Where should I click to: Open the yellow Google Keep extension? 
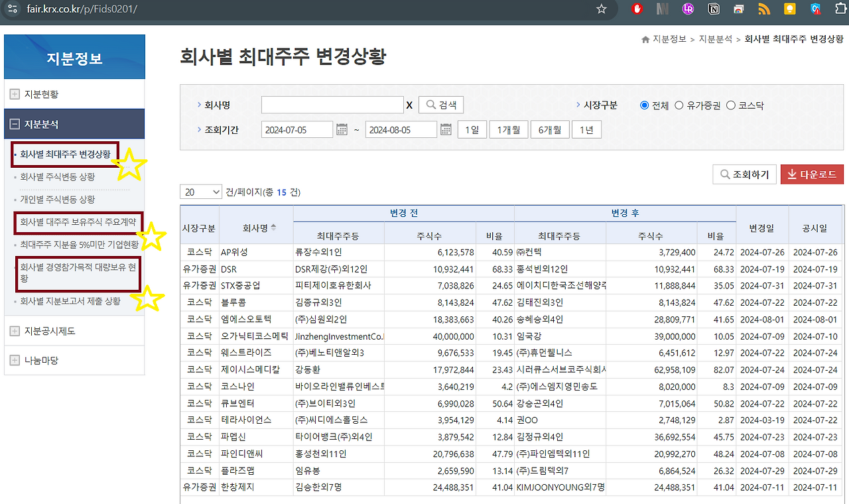click(789, 9)
